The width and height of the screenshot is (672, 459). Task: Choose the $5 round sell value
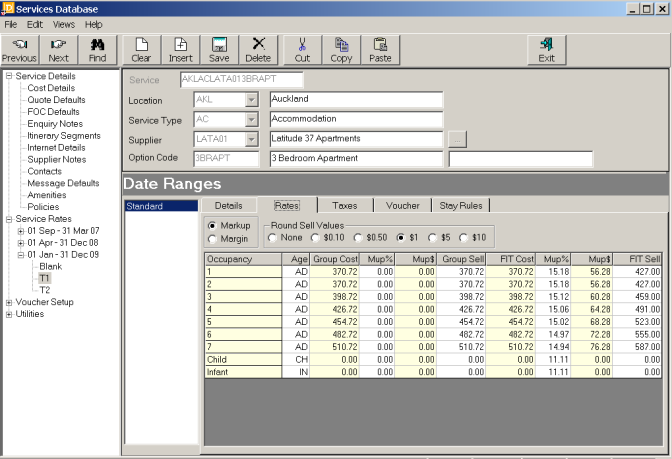pos(433,237)
